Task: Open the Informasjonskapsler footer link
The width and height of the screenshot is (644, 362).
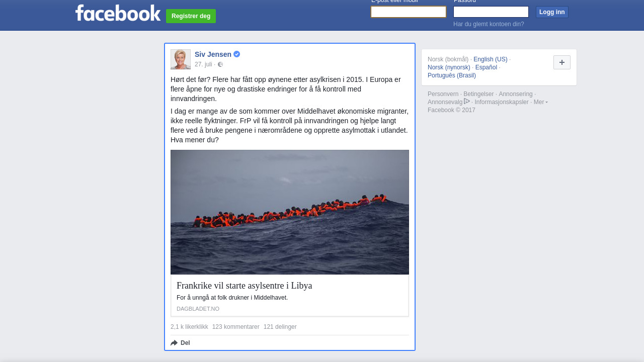Action: click(x=502, y=102)
